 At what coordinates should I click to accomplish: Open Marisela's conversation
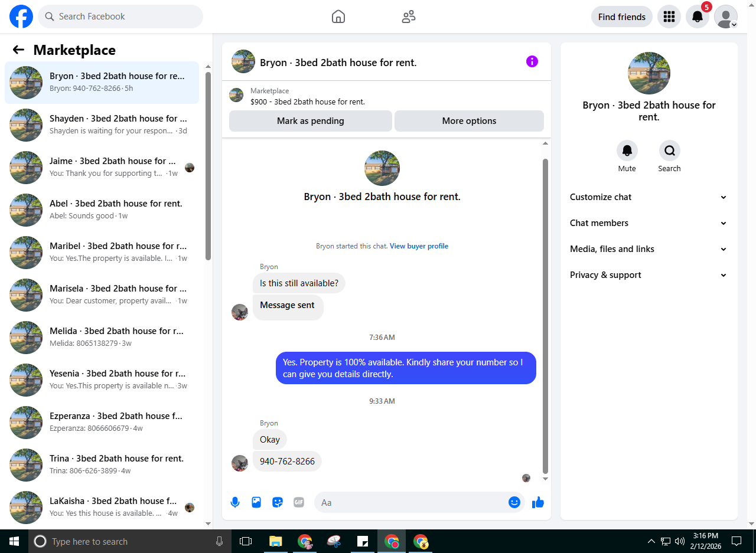[102, 295]
